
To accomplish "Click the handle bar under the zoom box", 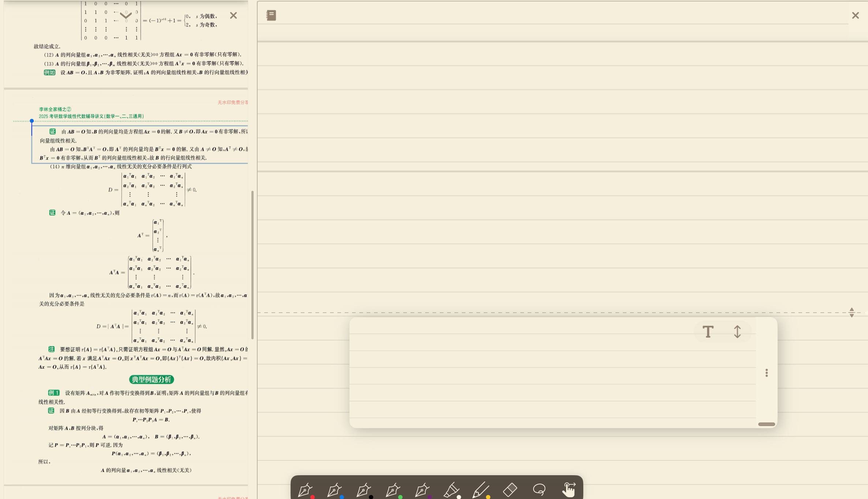I will coord(767,424).
